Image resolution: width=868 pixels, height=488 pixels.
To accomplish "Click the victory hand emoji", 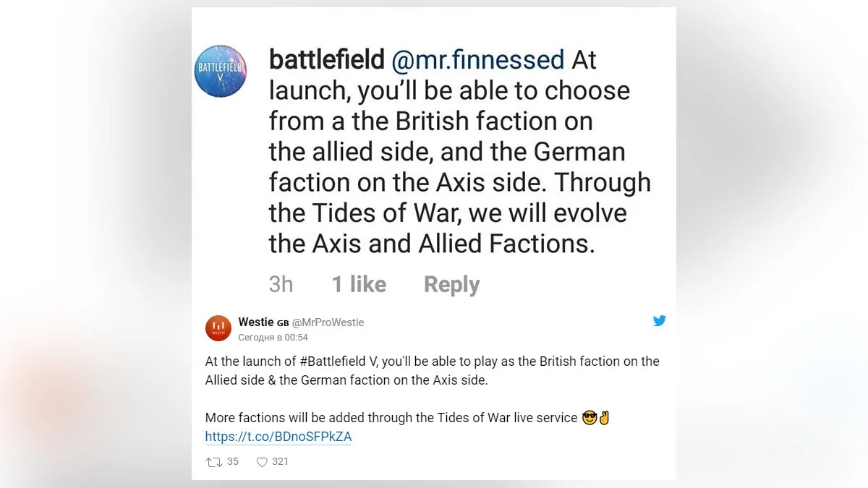I will point(605,418).
